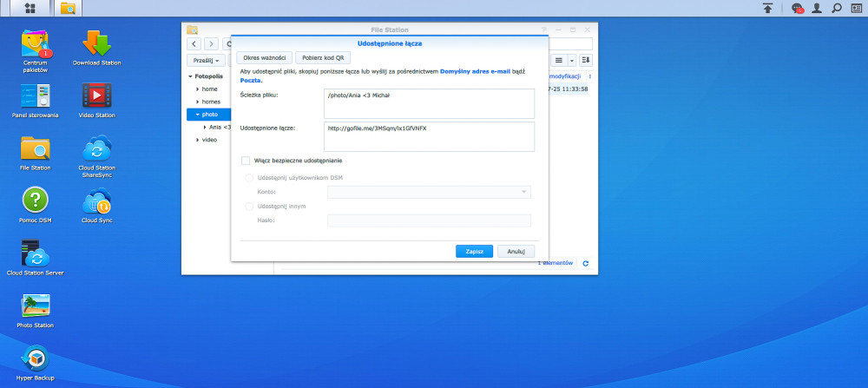868x388 pixels.
Task: Open Cloud Station Server desktop icon
Action: point(36,259)
